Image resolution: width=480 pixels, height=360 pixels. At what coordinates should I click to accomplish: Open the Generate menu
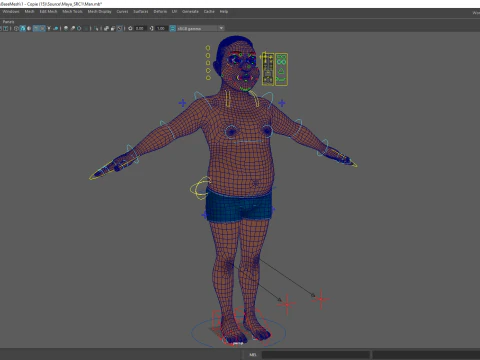pos(190,12)
